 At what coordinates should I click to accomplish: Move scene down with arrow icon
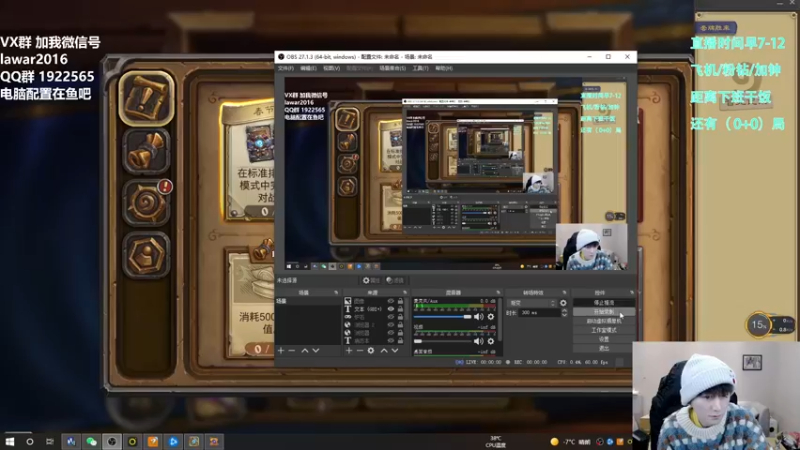[x=316, y=351]
